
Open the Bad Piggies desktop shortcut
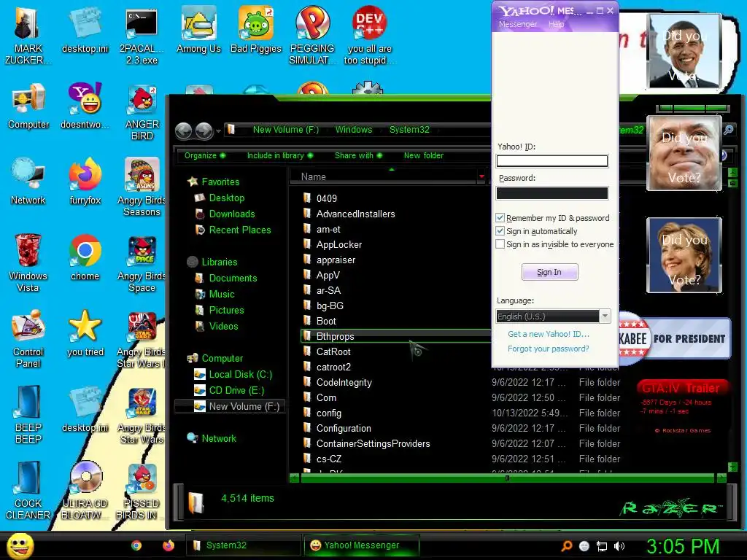tap(256, 29)
